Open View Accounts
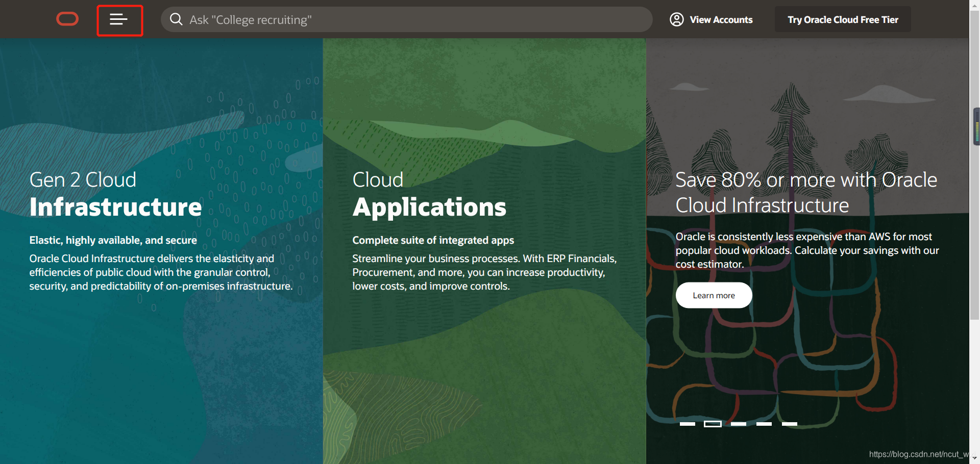 [x=712, y=19]
